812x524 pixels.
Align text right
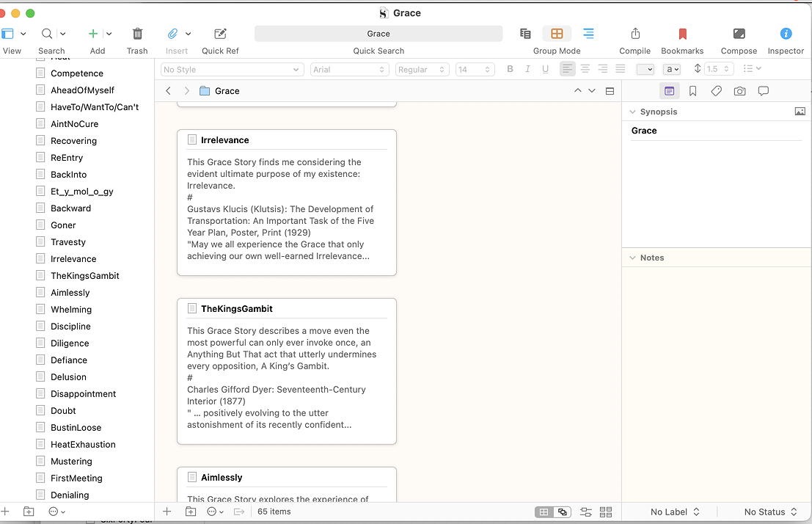[x=603, y=69]
